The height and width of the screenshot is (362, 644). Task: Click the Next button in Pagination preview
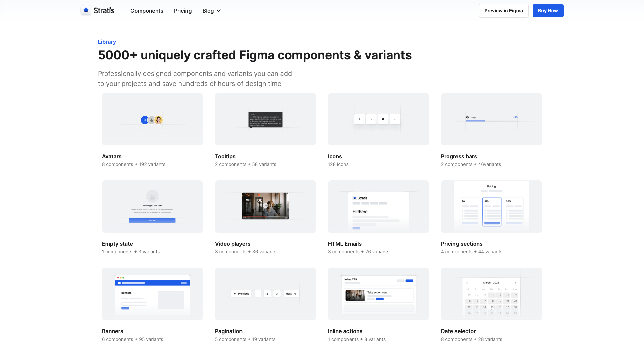click(291, 294)
